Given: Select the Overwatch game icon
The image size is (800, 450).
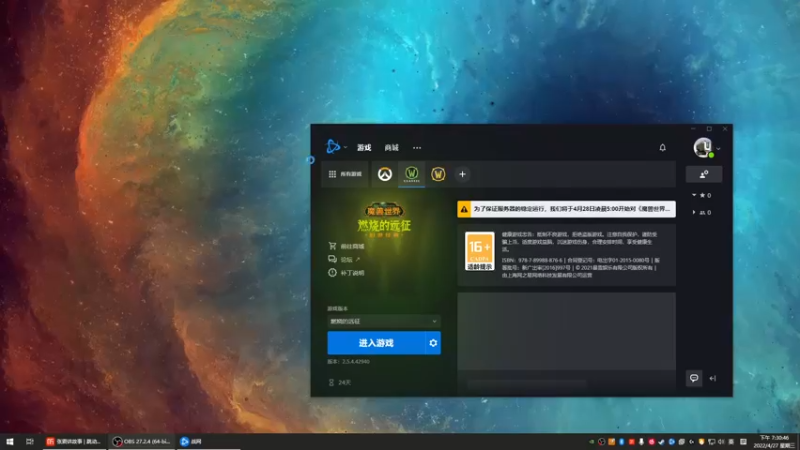Looking at the screenshot, I should (x=385, y=174).
